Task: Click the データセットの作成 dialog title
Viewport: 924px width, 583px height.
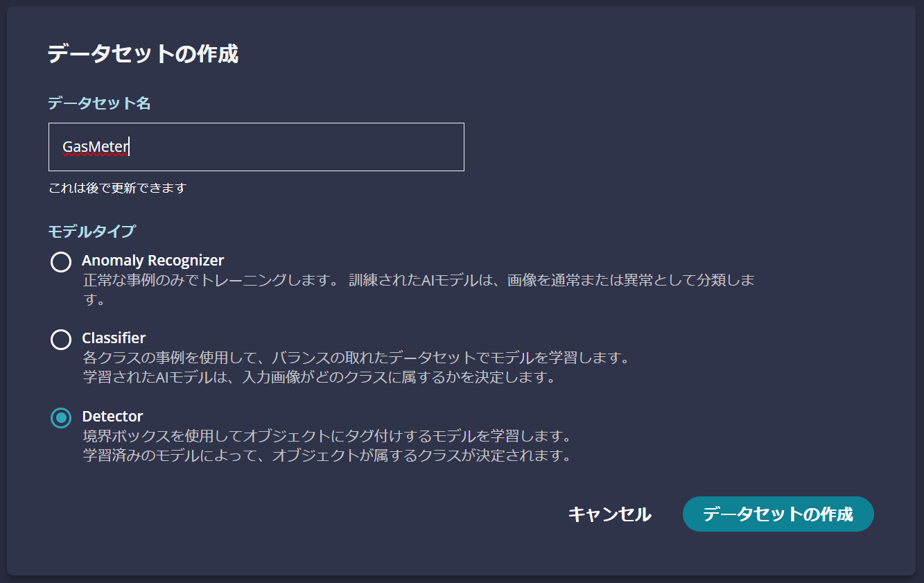Action: tap(141, 52)
